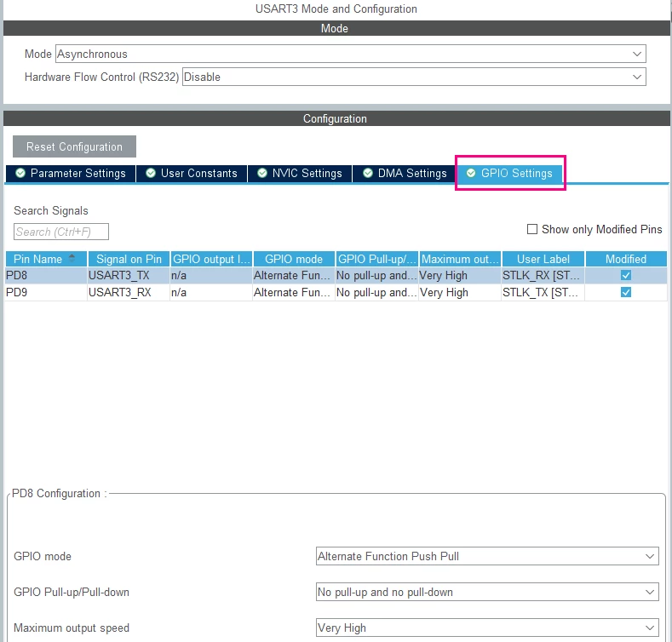Click PD8 Alternate Function mode cell

[294, 276]
